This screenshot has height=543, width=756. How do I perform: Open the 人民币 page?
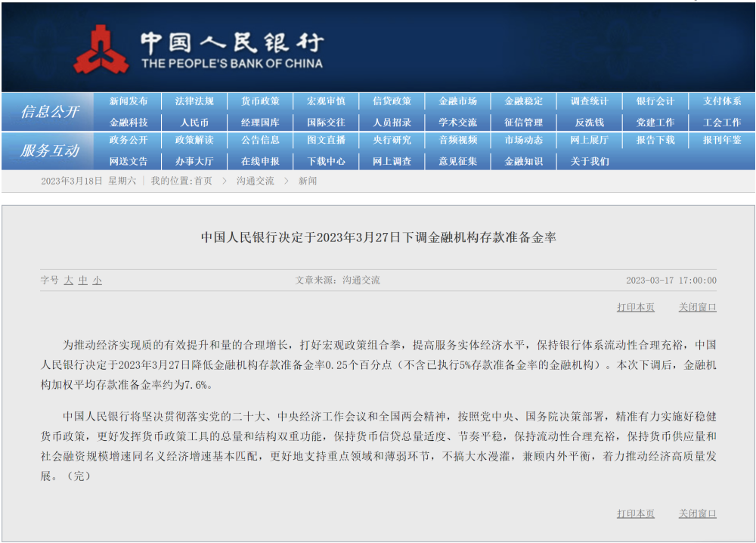click(194, 123)
